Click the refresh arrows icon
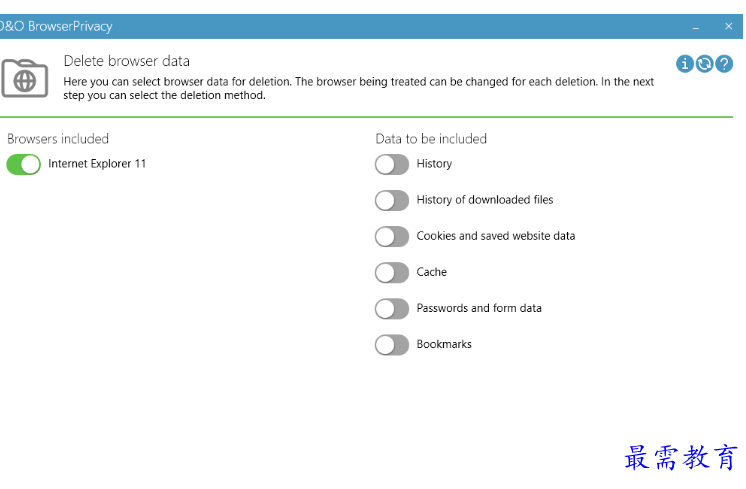The height and width of the screenshot is (489, 746). [704, 63]
